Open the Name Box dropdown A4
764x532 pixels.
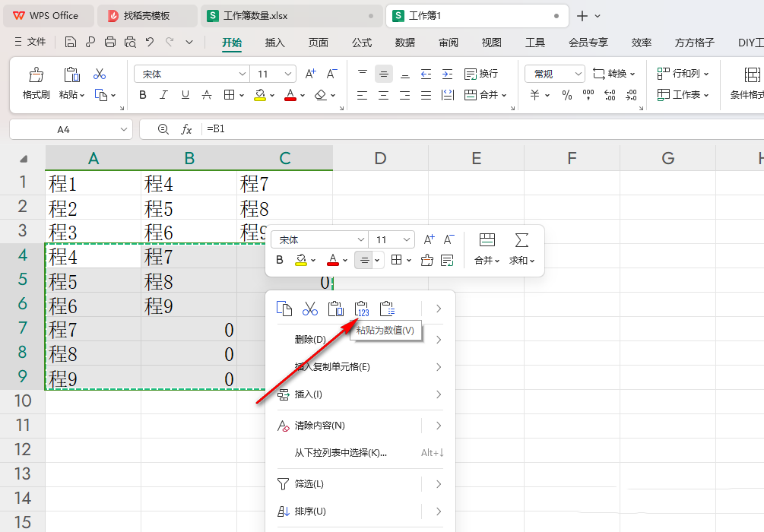coord(123,130)
